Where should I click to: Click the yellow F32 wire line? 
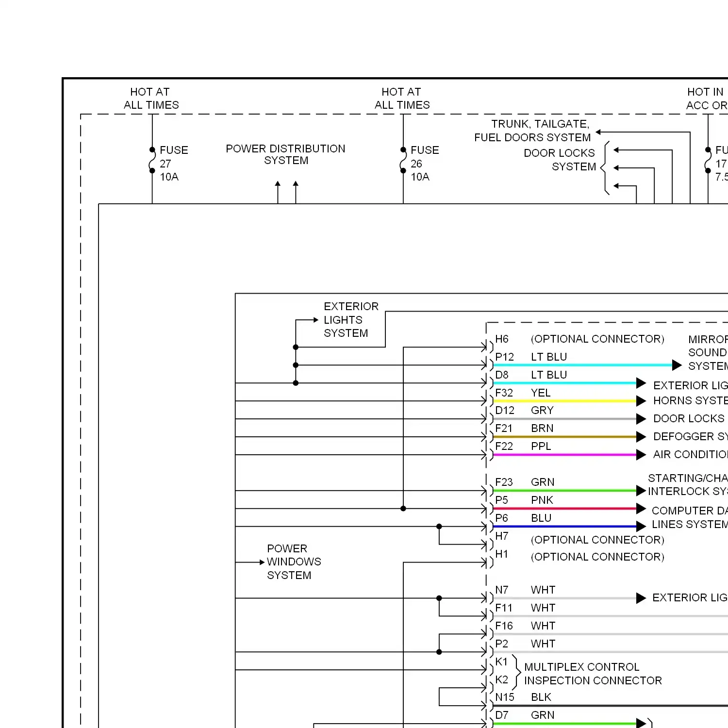[564, 401]
